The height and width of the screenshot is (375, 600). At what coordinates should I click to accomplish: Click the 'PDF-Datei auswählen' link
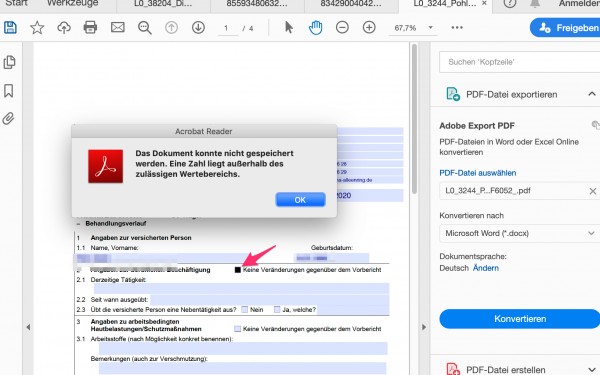click(478, 173)
